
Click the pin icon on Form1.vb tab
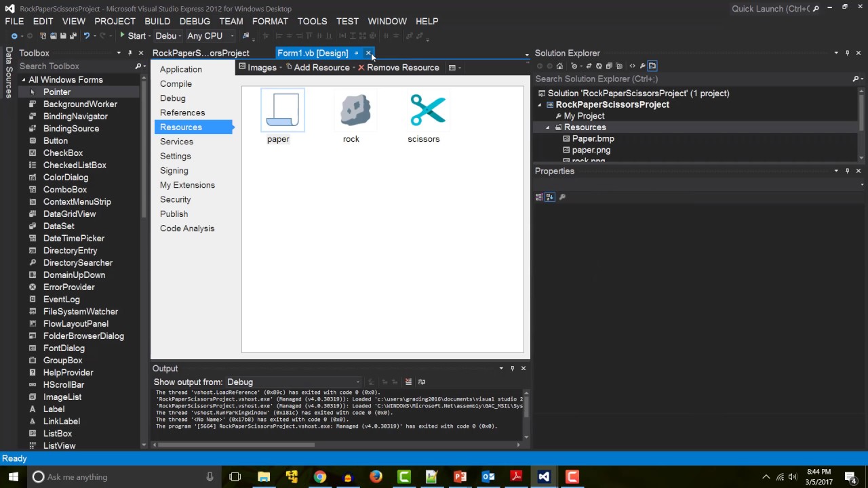pyautogui.click(x=356, y=53)
